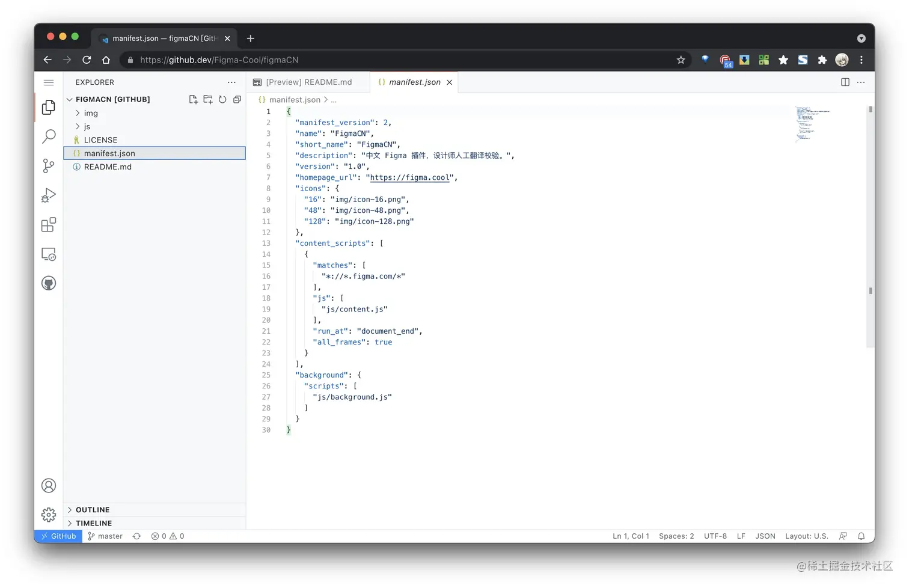Click the master branch in the status bar
This screenshot has height=588, width=909.
click(105, 536)
